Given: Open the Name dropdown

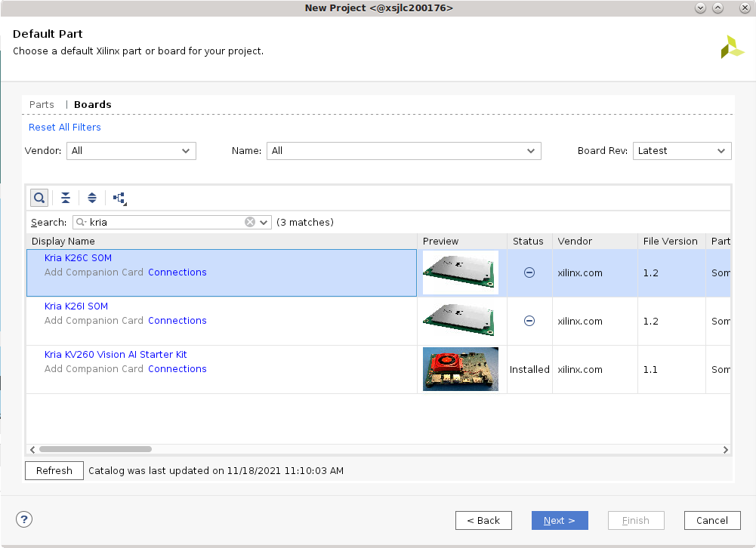Looking at the screenshot, I should pos(532,151).
